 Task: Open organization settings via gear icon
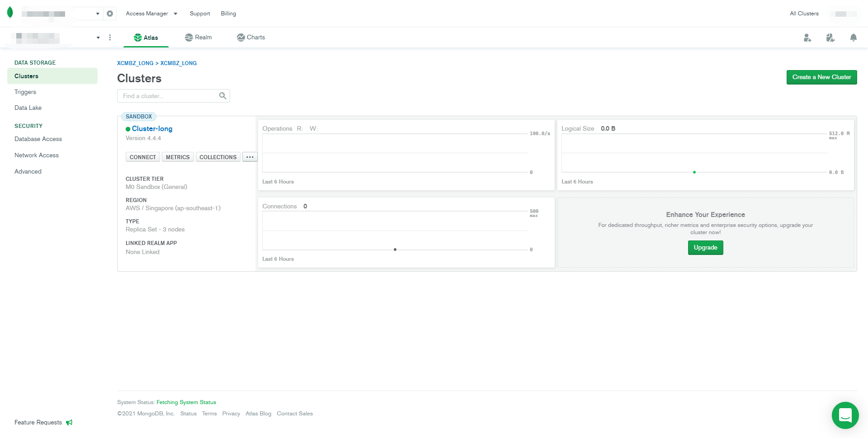pyautogui.click(x=110, y=14)
